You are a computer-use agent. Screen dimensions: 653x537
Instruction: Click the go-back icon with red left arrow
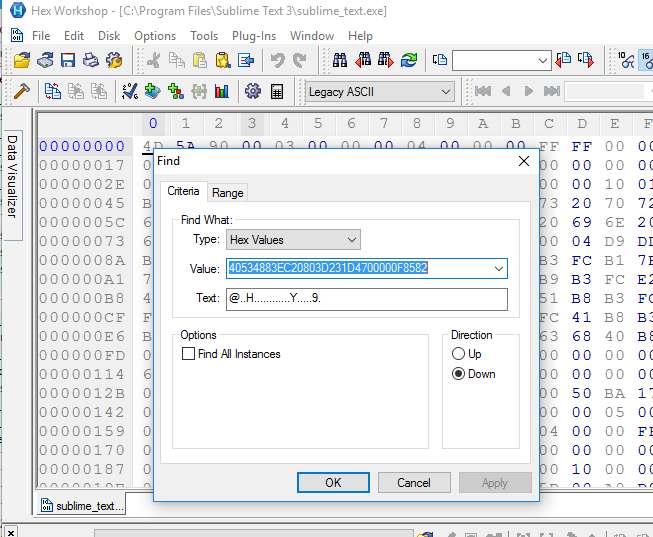point(563,60)
